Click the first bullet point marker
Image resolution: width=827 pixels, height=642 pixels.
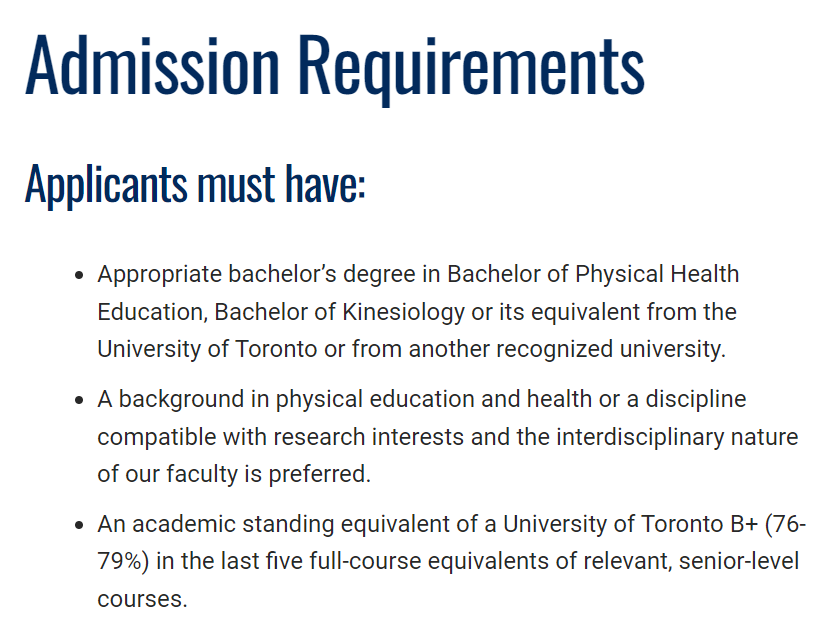tap(79, 274)
